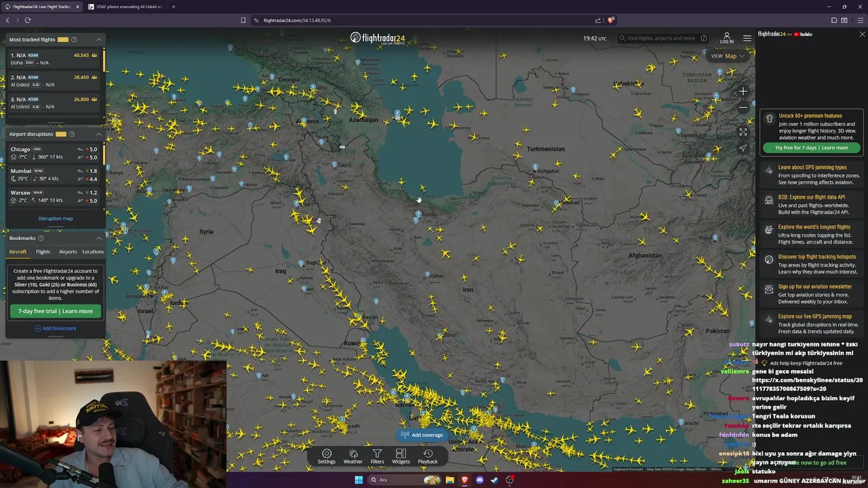Switch to the Locations bookmarks tab
The image size is (868, 488).
click(93, 252)
